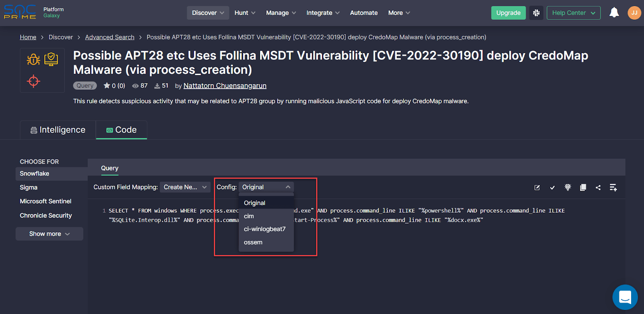The height and width of the screenshot is (314, 644).
Task: Select Microsoft Sentinel in the platform list
Action: click(x=45, y=201)
